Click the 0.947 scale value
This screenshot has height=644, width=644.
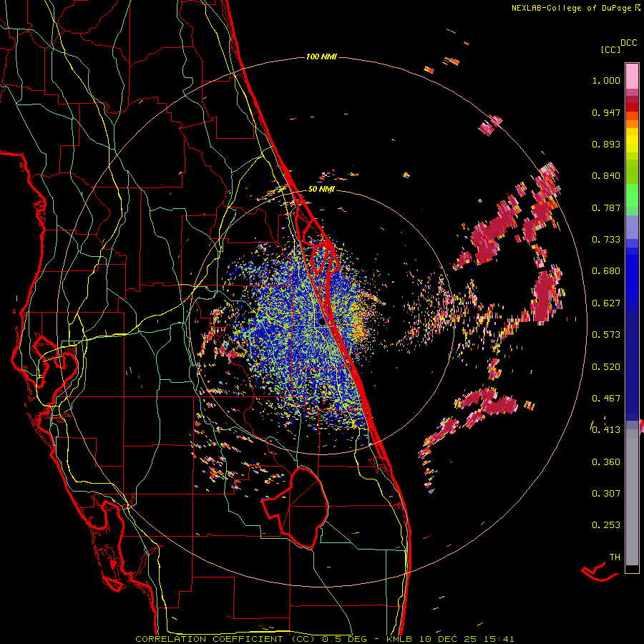(606, 112)
